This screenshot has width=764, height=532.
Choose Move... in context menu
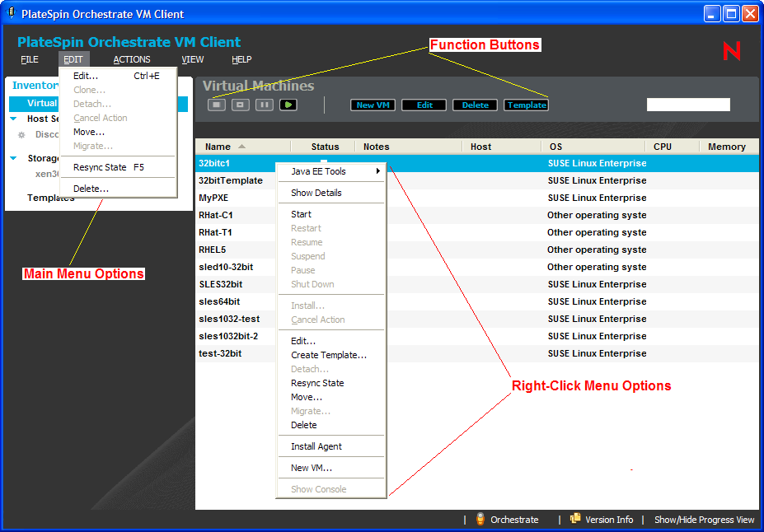(331, 397)
